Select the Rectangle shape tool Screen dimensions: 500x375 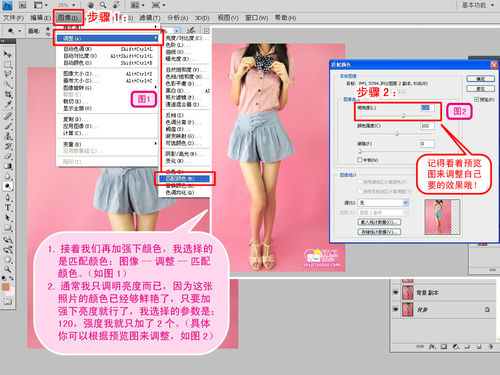(x=7, y=228)
